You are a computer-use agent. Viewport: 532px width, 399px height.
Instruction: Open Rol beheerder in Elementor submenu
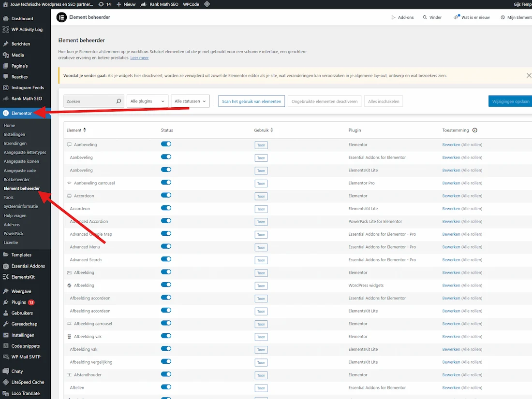pyautogui.click(x=16, y=180)
